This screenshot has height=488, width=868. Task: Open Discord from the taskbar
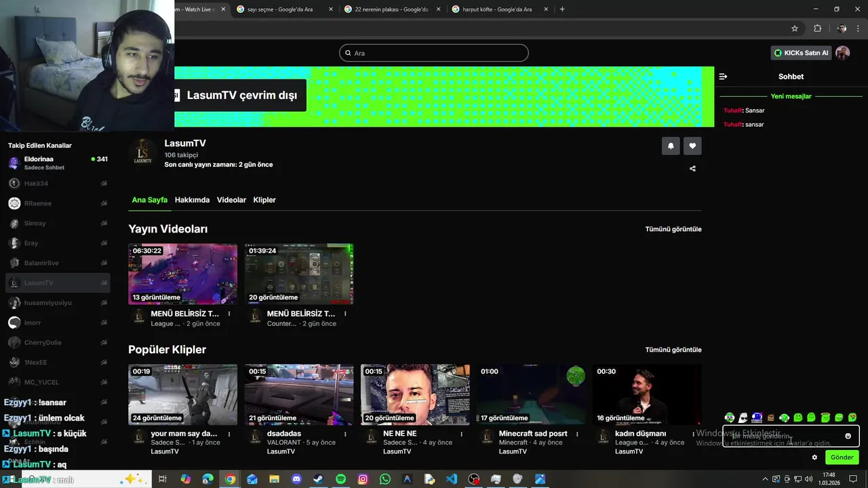[x=296, y=479]
